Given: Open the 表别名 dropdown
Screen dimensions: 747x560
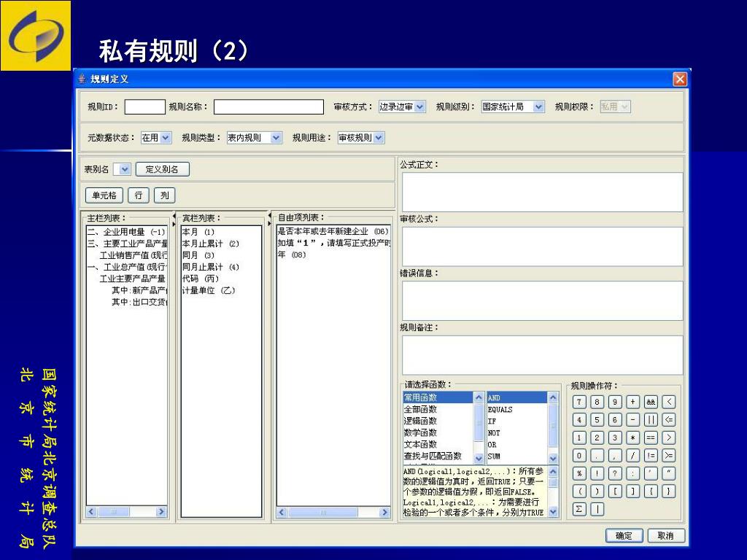Looking at the screenshot, I should pos(122,169).
